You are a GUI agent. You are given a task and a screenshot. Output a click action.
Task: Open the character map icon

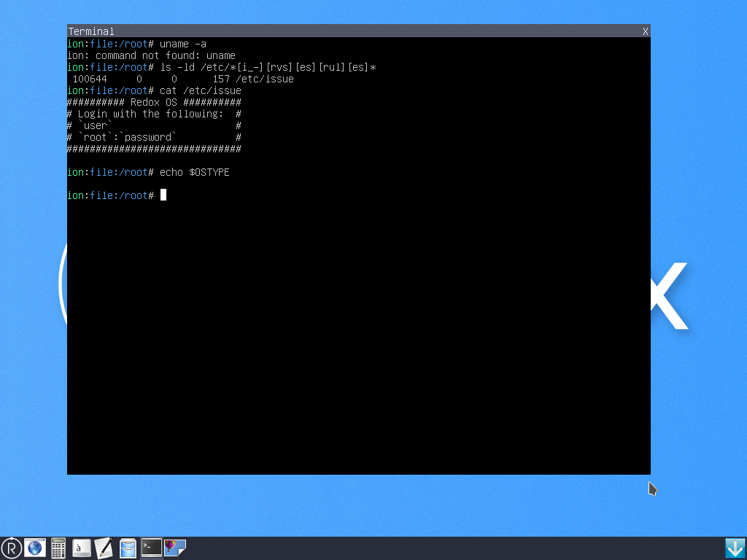[82, 548]
